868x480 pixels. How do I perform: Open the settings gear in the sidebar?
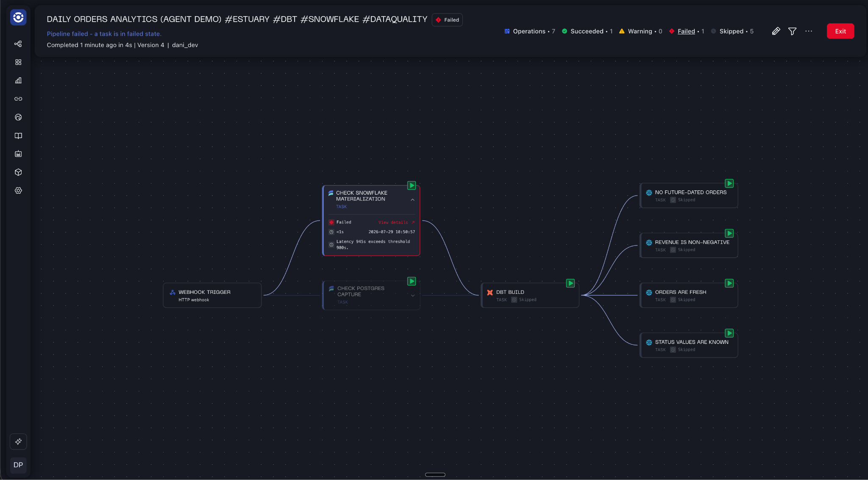(x=18, y=191)
